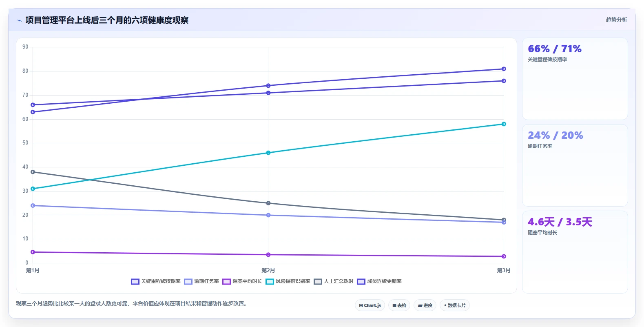This screenshot has width=644, height=327.
Task: Click the 逾期任务率 card caption
Action: [540, 146]
